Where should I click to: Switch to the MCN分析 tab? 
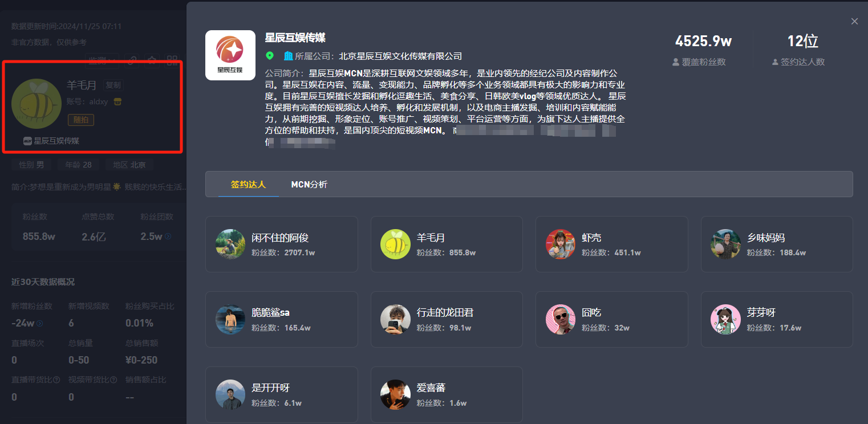(309, 185)
